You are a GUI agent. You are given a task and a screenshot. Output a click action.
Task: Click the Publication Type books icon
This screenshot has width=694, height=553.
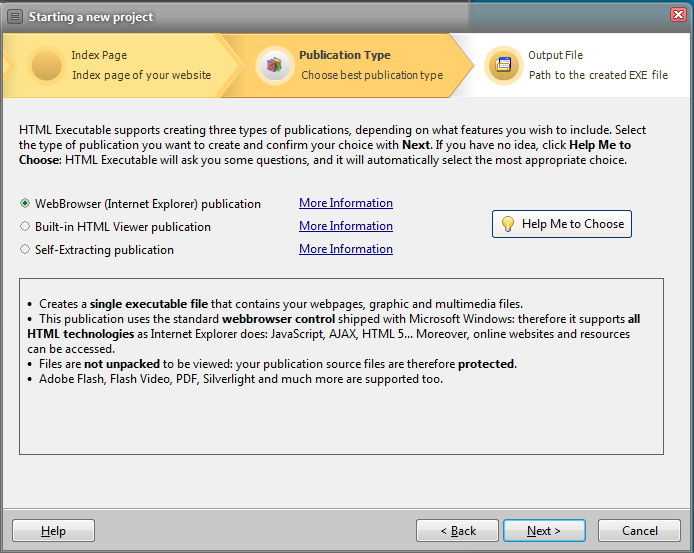point(274,66)
